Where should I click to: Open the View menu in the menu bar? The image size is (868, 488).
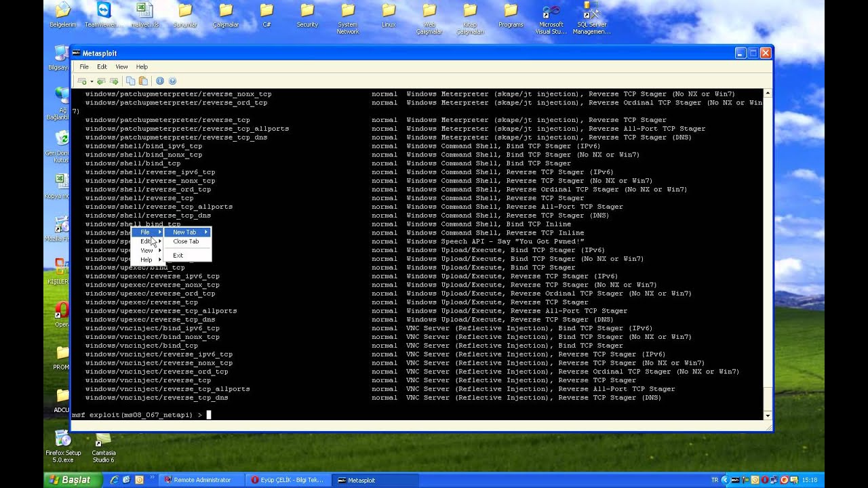tap(121, 67)
